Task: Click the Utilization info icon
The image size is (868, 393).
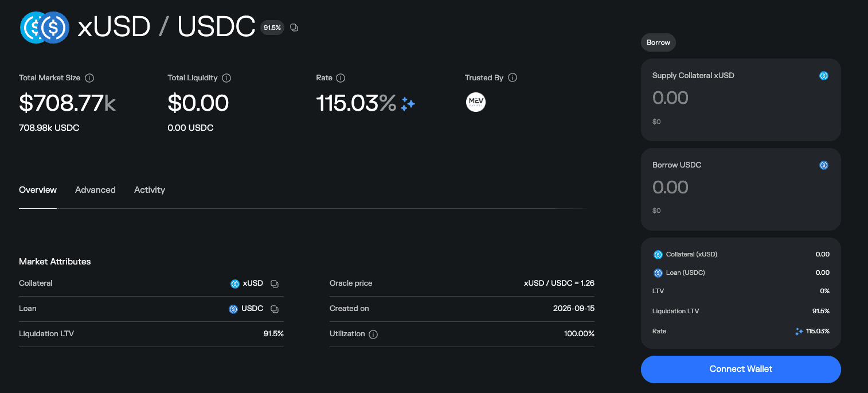Action: point(373,334)
